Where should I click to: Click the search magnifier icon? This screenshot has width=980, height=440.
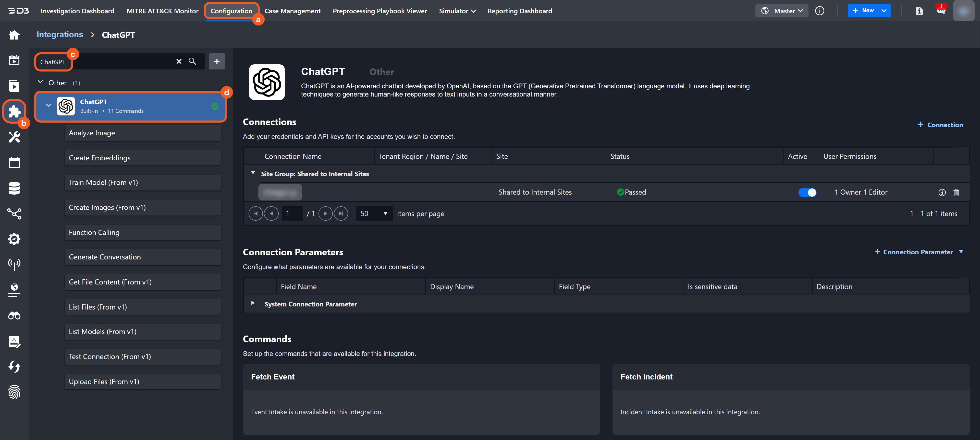coord(192,61)
